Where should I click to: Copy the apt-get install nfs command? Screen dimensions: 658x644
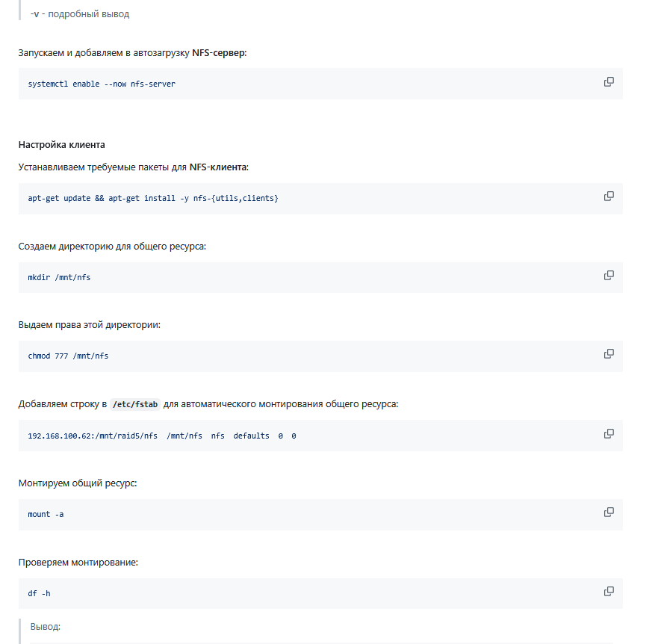[609, 196]
